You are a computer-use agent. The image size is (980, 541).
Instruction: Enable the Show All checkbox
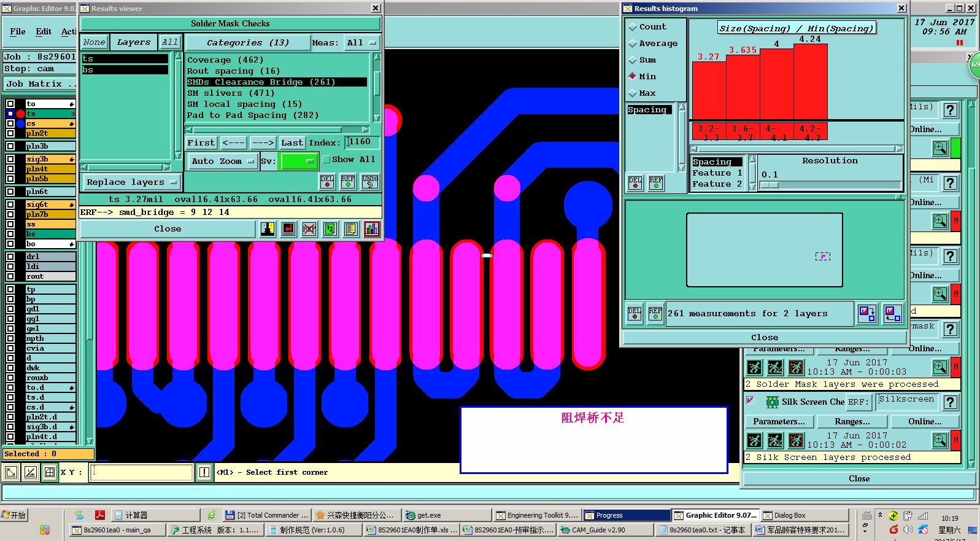pyautogui.click(x=327, y=160)
